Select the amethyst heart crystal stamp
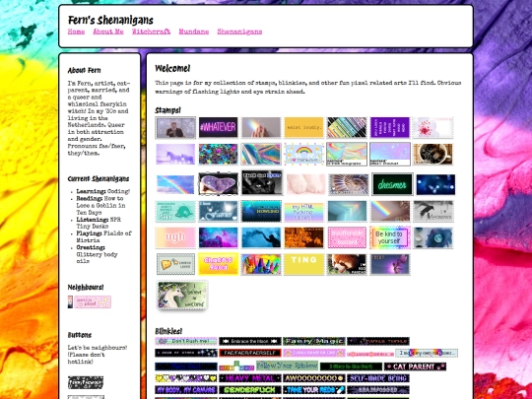Image resolution: width=532 pixels, height=399 pixels. 218,183
